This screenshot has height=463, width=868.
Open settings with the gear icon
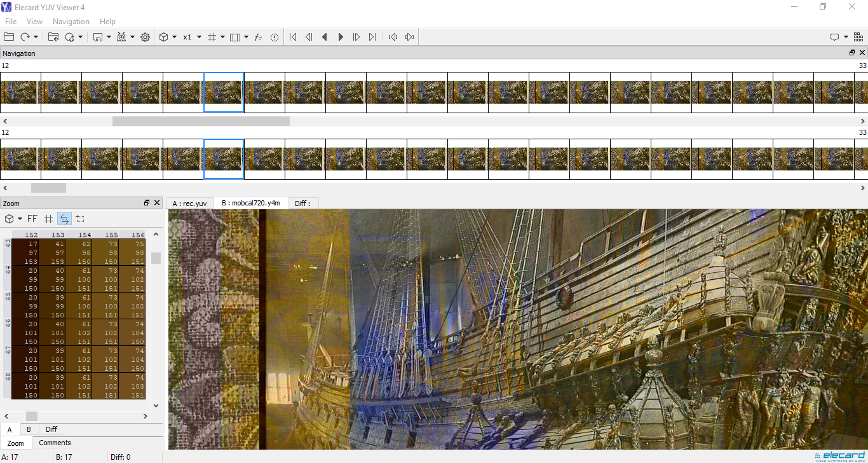[x=145, y=37]
